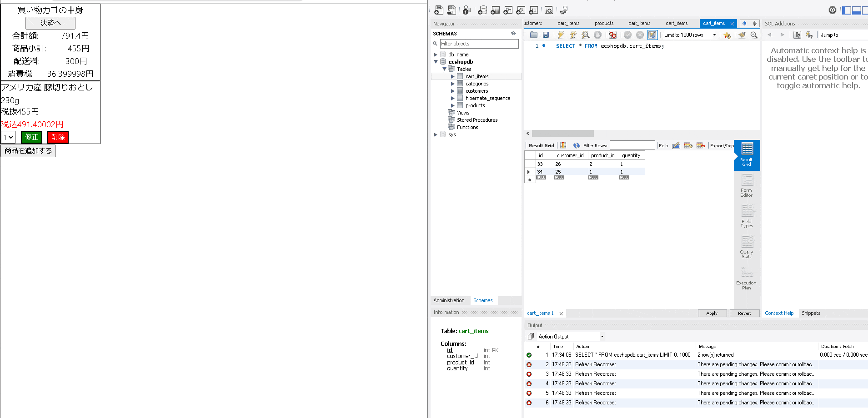
Task: Beautify the SQL query with broom icon
Action: pos(742,35)
